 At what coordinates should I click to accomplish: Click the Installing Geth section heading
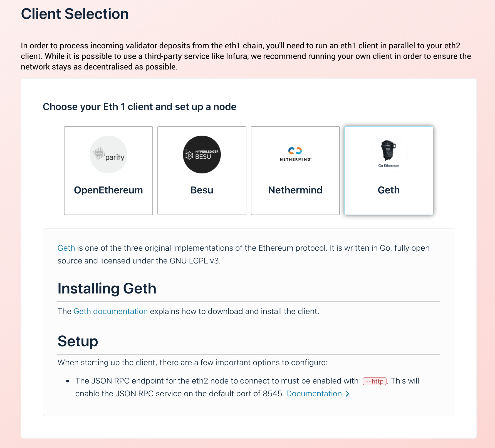[107, 288]
